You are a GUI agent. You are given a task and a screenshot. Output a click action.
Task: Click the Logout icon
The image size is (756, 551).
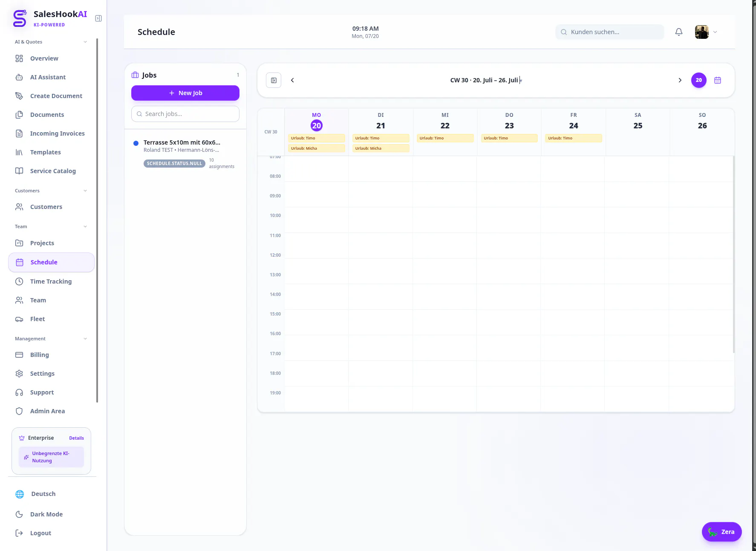click(19, 533)
